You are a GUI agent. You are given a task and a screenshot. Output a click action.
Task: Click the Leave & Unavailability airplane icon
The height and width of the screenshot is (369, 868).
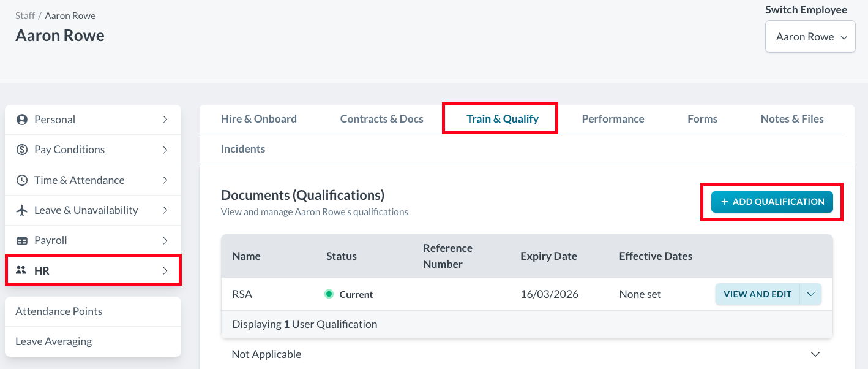pos(22,210)
